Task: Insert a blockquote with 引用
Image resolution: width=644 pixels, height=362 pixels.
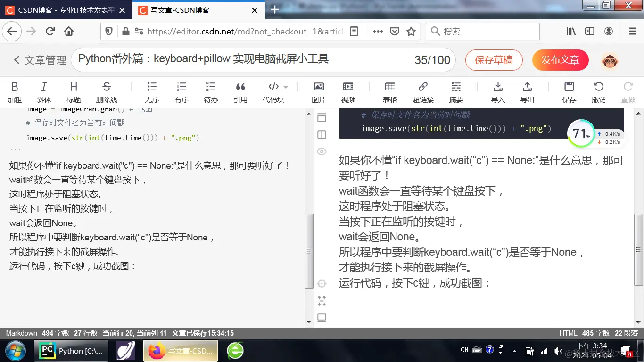Action: coord(240,92)
